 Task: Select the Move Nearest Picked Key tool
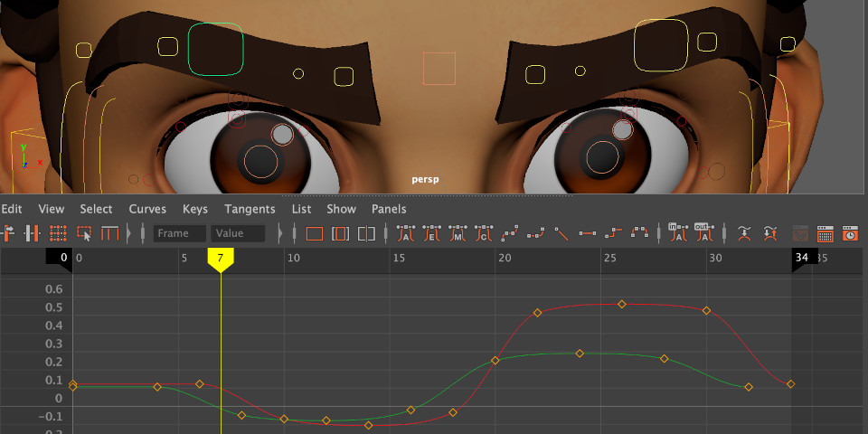click(x=9, y=233)
